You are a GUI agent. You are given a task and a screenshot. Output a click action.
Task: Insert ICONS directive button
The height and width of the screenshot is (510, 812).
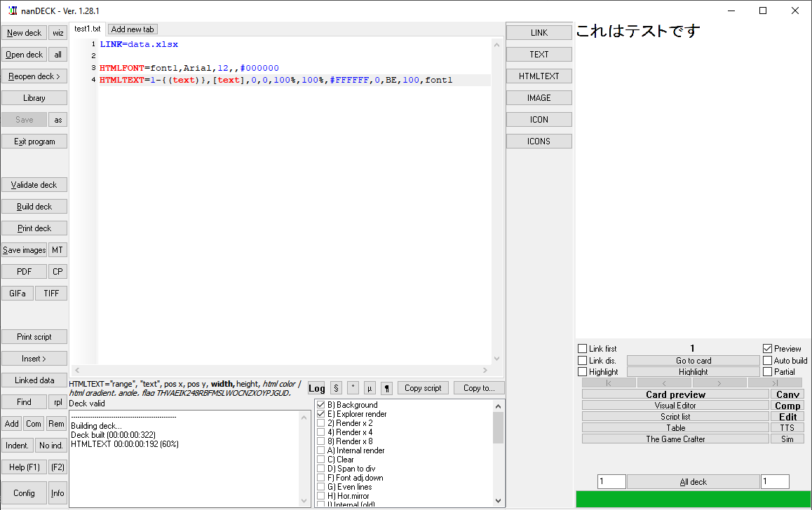(539, 142)
